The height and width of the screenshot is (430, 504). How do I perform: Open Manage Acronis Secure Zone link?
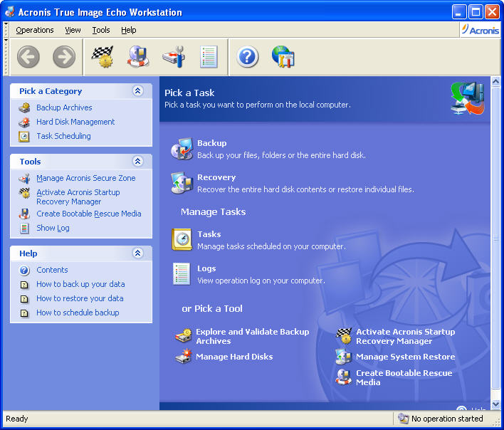pyautogui.click(x=85, y=178)
